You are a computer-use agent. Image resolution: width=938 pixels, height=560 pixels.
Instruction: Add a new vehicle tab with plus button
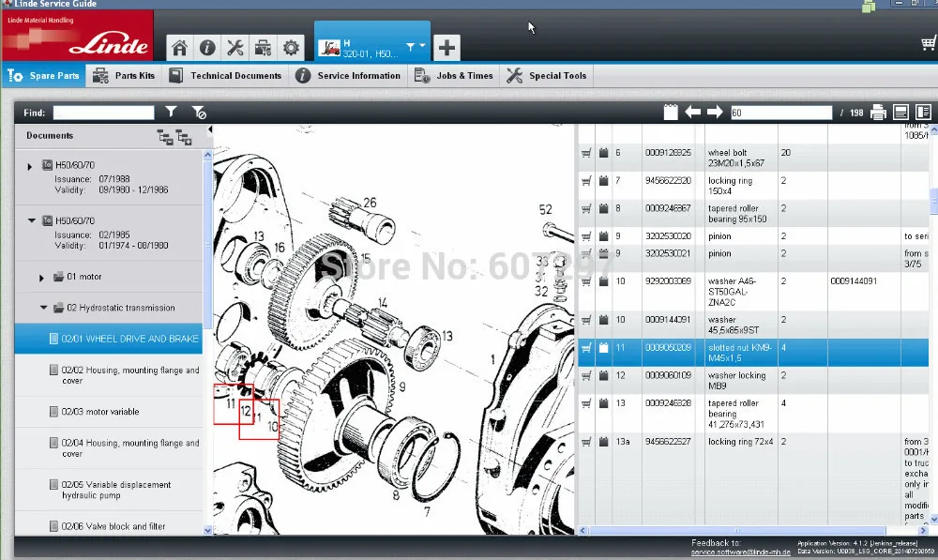click(x=446, y=48)
